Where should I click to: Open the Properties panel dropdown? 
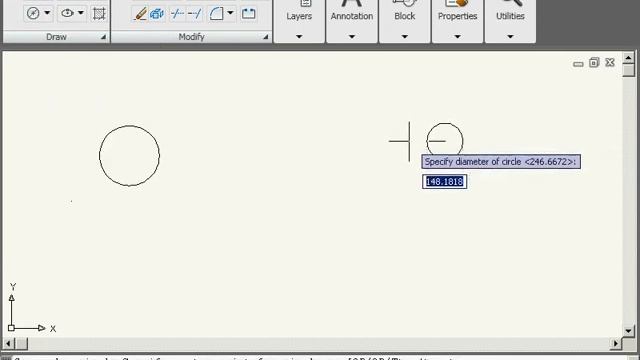[x=458, y=37]
